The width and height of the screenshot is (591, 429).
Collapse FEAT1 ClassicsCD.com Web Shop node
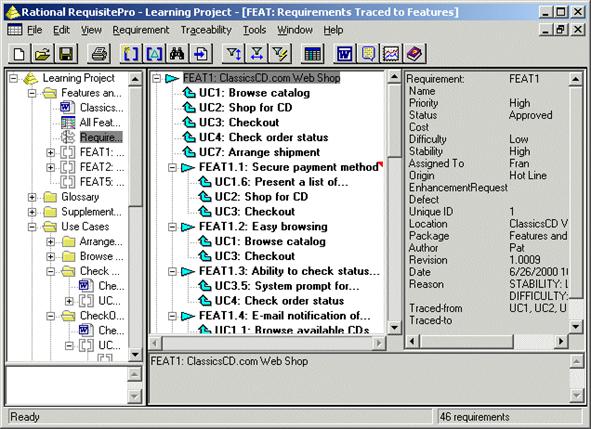pos(156,78)
